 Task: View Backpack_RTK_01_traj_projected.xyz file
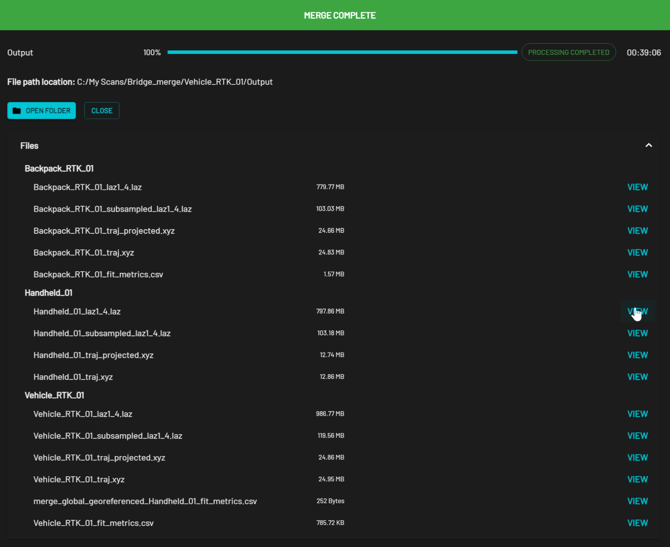(637, 231)
